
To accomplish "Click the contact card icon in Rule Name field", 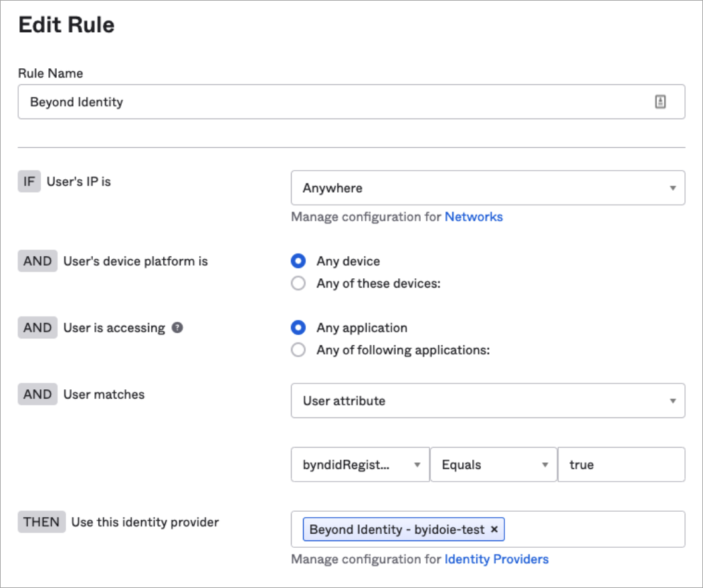I will (x=660, y=102).
